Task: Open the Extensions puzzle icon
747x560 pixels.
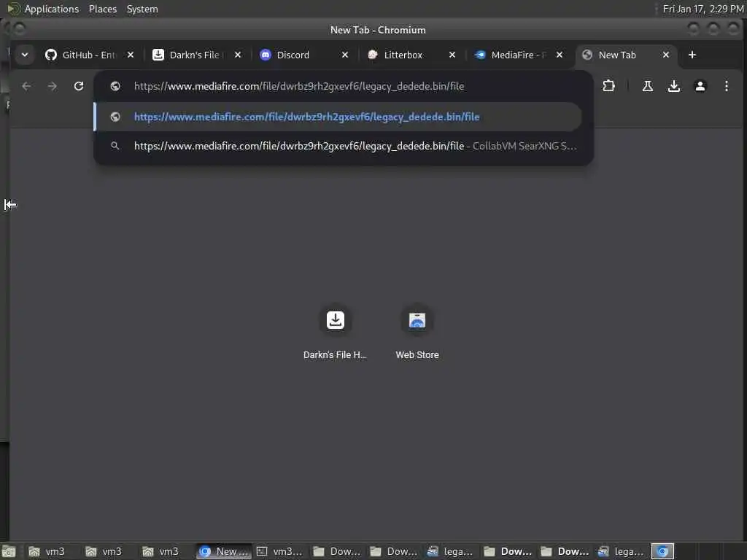Action: pyautogui.click(x=609, y=86)
